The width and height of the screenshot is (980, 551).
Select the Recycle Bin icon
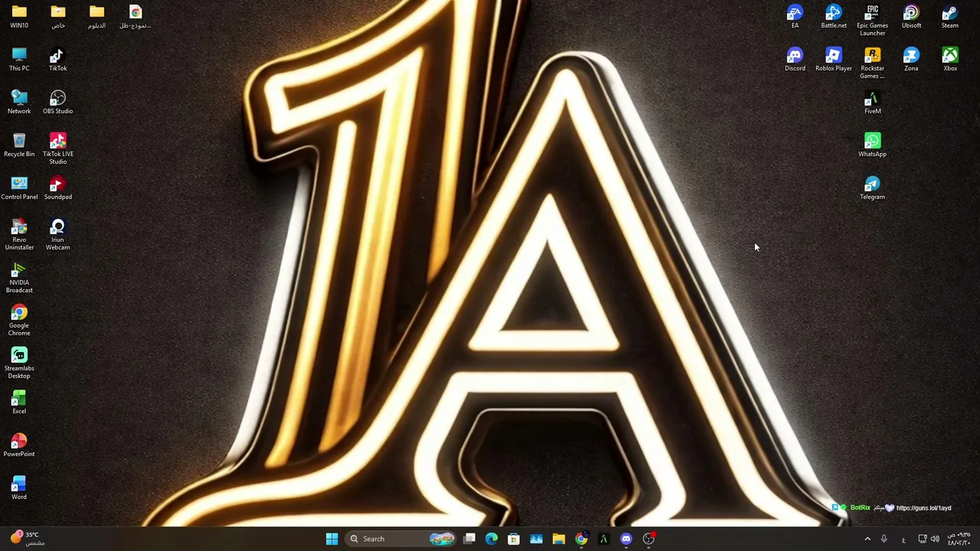pyautogui.click(x=19, y=145)
